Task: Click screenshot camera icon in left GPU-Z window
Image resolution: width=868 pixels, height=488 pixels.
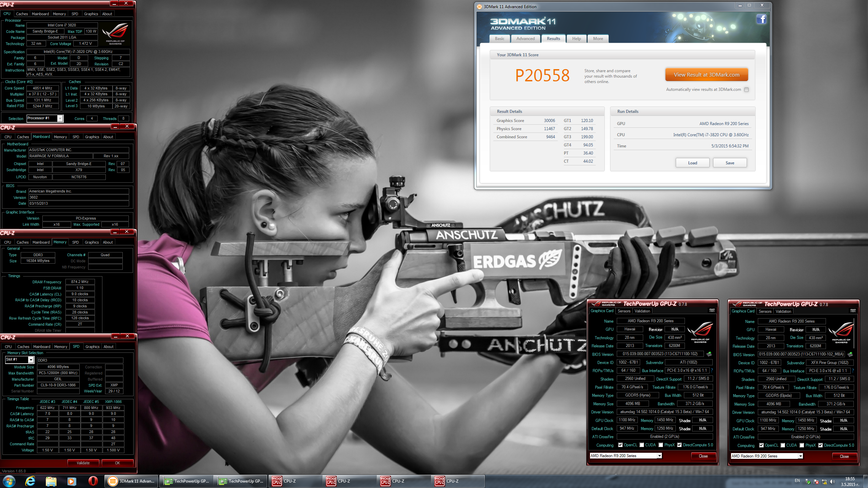Action: (x=712, y=310)
